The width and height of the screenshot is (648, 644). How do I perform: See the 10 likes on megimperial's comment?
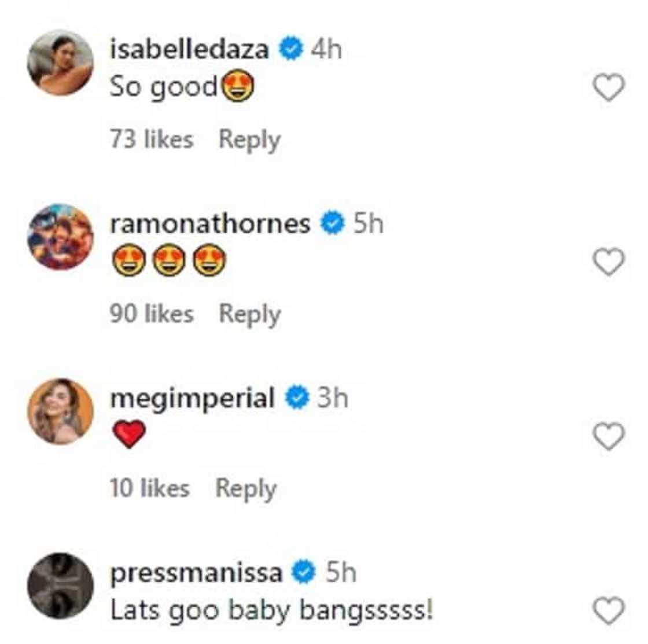tap(150, 488)
